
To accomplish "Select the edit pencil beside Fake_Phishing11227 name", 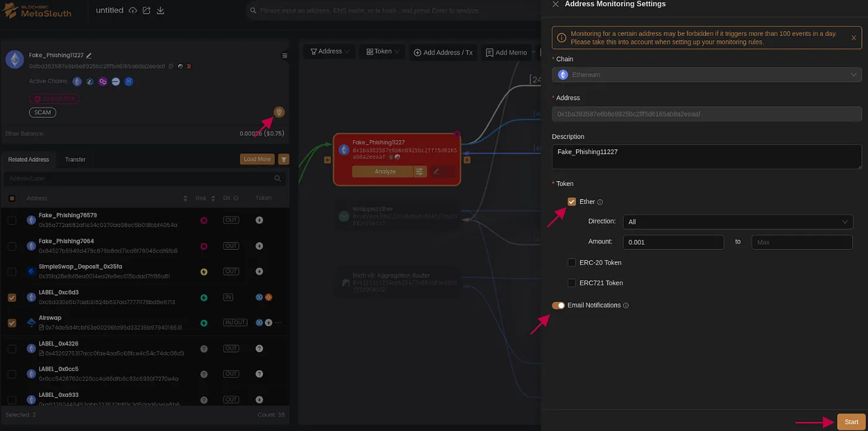I will (x=89, y=55).
